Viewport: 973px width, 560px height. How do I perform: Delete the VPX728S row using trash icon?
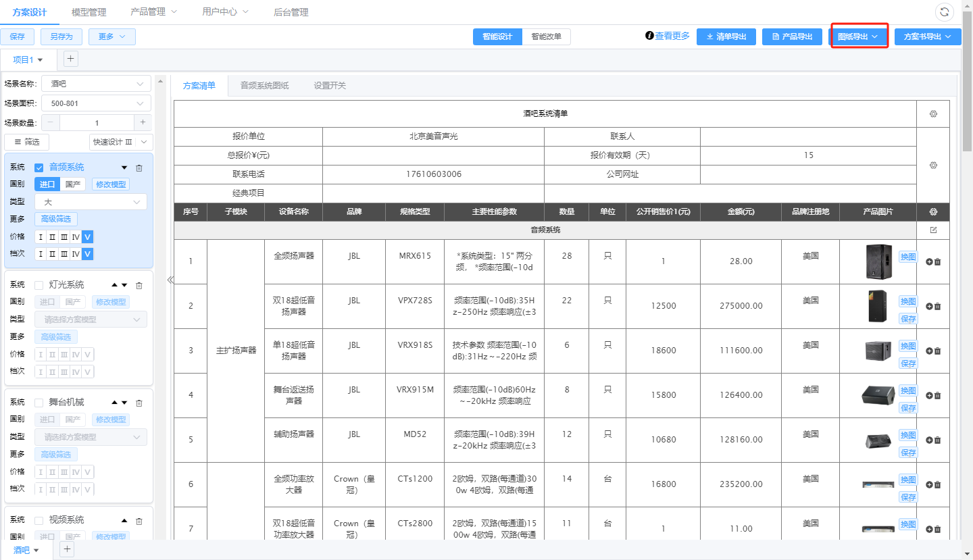click(938, 306)
